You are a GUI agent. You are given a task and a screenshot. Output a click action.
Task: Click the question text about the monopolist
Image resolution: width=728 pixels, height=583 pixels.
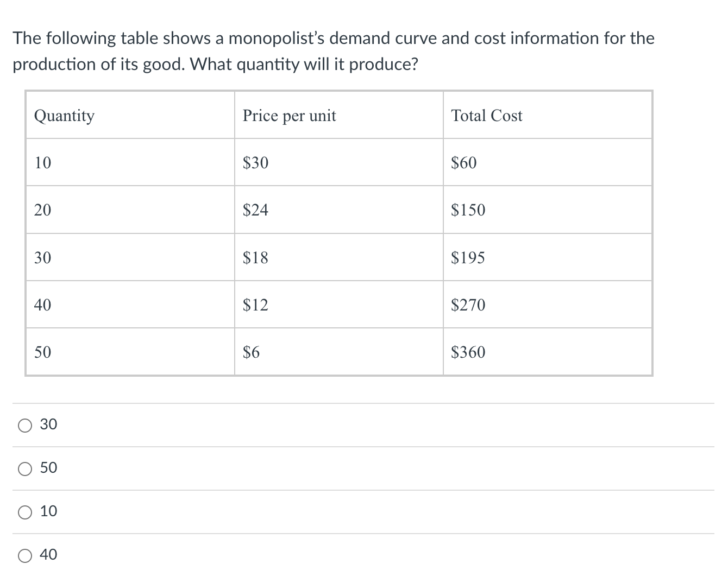334,51
